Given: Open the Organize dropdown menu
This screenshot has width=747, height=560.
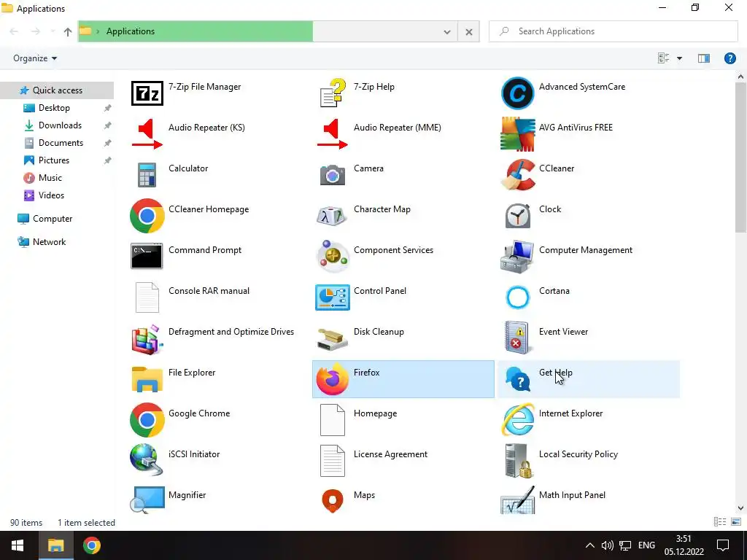Looking at the screenshot, I should [35, 58].
